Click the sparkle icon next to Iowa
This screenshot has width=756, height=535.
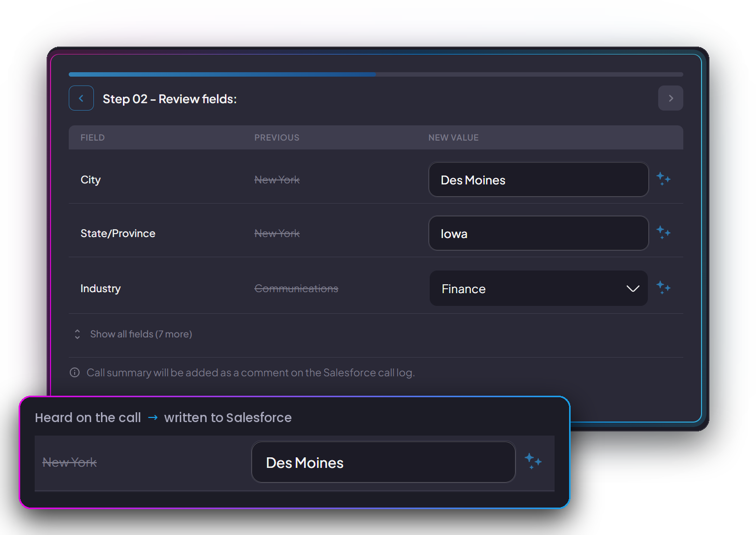[x=663, y=233]
